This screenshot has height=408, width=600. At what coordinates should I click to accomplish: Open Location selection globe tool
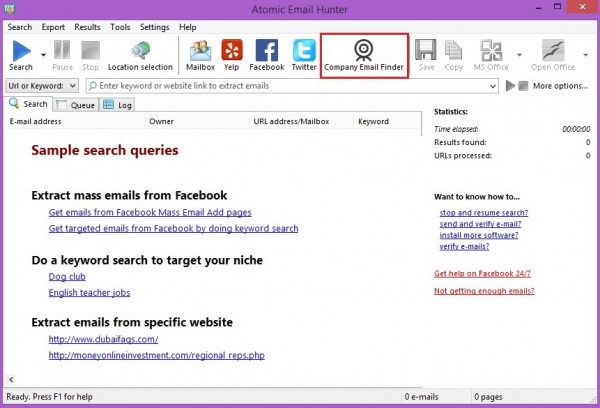point(140,51)
